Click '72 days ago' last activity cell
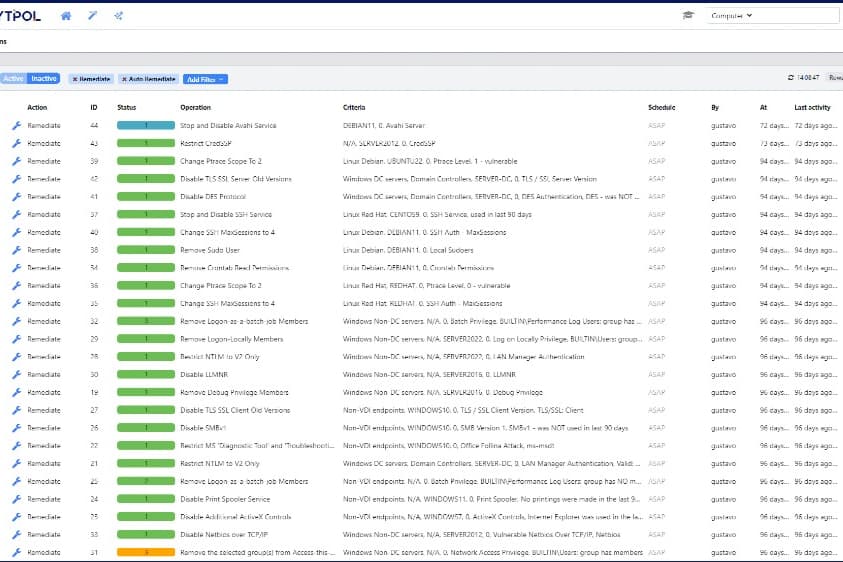 816,125
